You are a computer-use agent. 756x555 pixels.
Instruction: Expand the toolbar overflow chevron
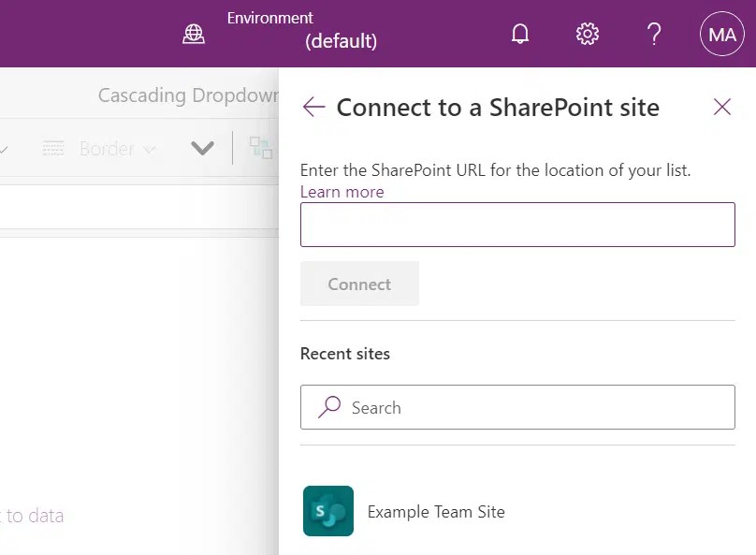click(202, 148)
